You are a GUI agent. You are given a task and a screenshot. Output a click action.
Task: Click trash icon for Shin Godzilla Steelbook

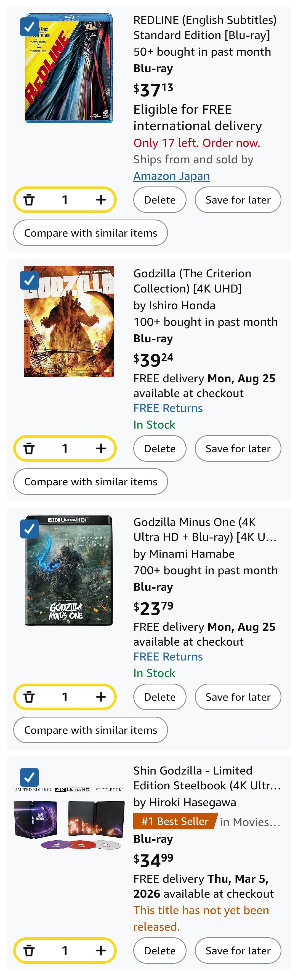tap(29, 951)
